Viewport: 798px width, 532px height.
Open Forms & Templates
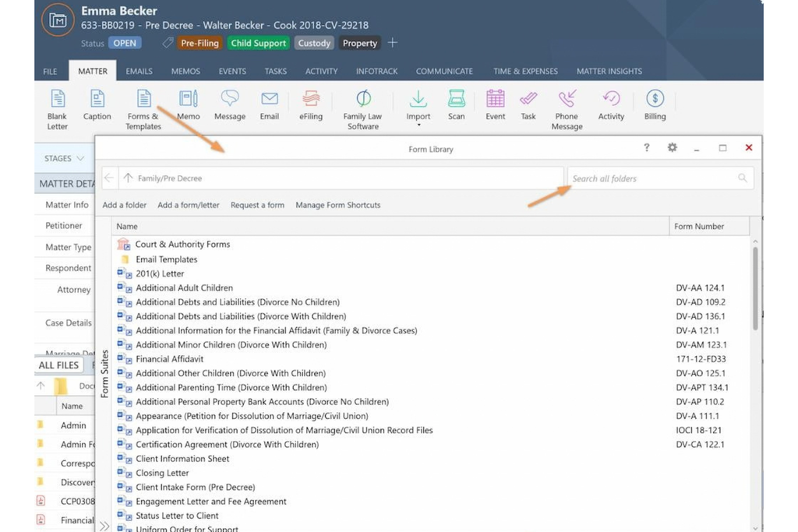coord(143,109)
